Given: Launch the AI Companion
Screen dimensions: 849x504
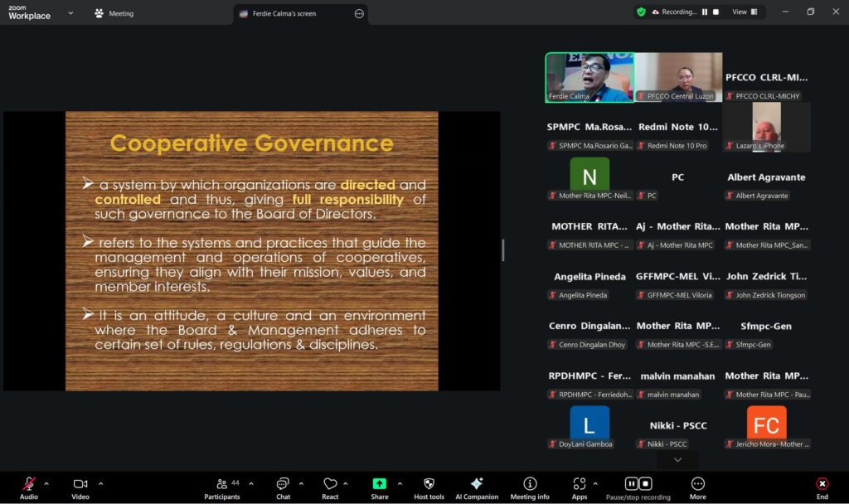Looking at the screenshot, I should pos(477,484).
